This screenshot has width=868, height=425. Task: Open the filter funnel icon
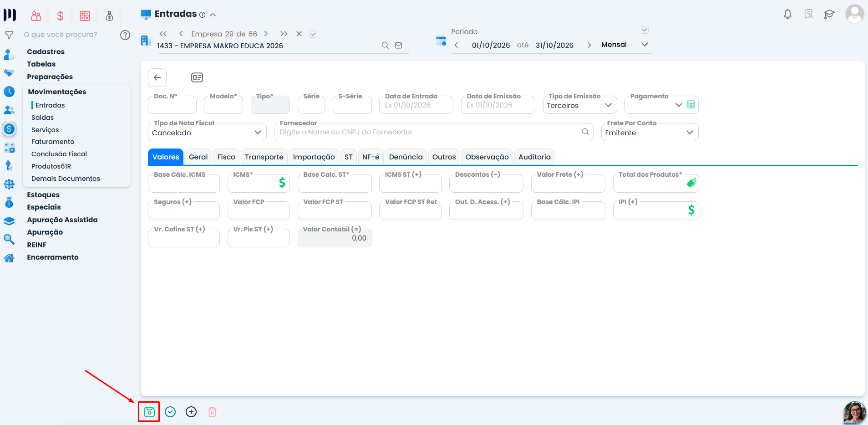click(9, 35)
